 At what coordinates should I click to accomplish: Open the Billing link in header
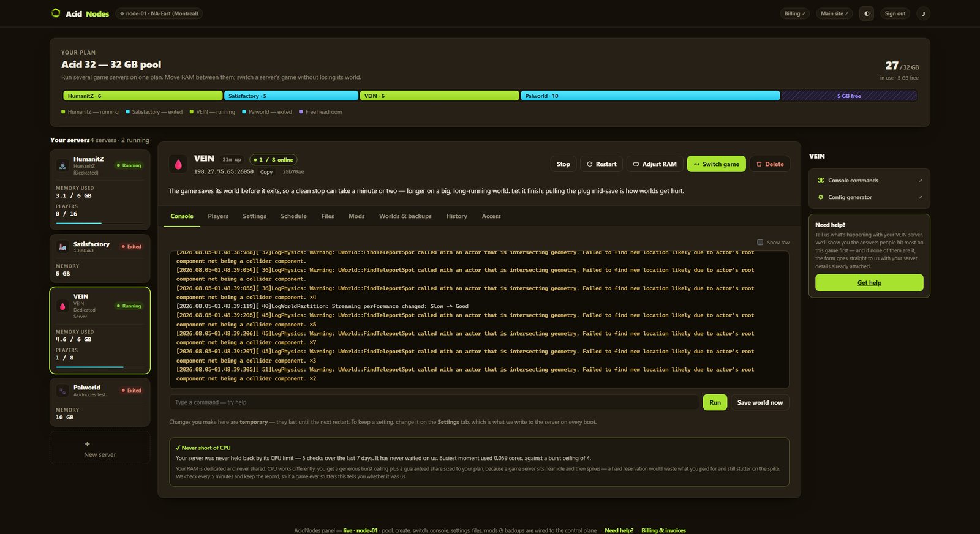point(795,13)
